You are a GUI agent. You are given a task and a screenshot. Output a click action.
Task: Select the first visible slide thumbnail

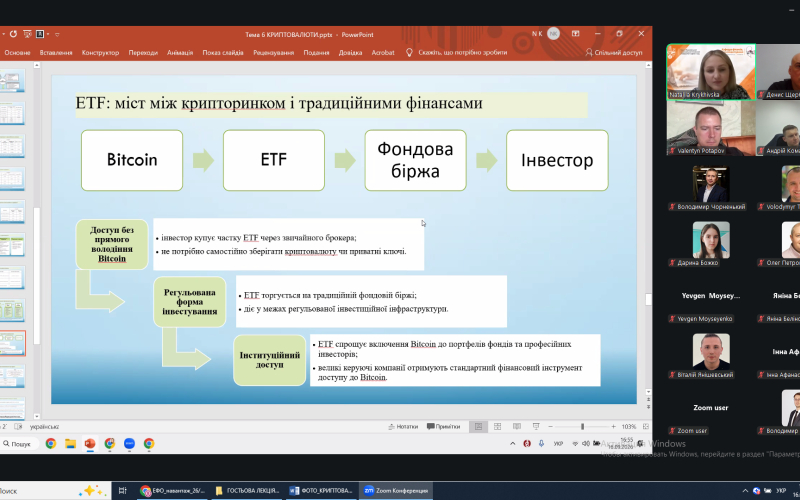tap(12, 82)
